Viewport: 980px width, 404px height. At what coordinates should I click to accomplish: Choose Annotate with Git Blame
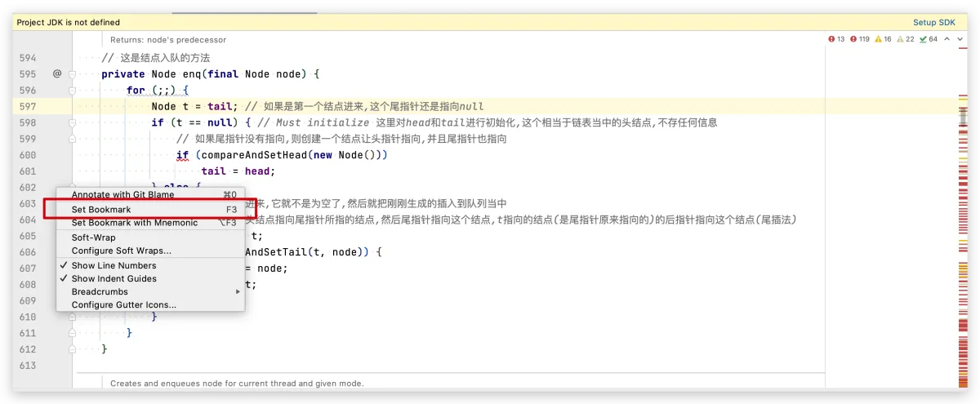pyautogui.click(x=122, y=195)
